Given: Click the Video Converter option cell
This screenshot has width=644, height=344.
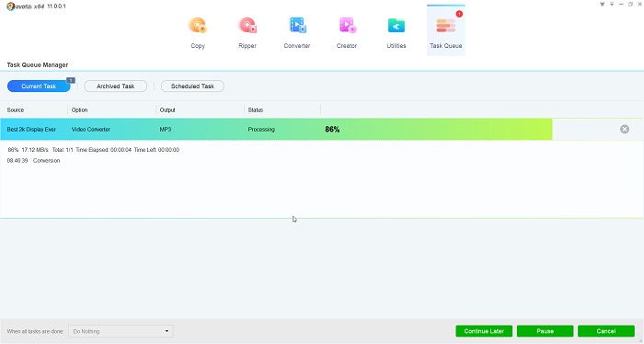Looking at the screenshot, I should (91, 130).
